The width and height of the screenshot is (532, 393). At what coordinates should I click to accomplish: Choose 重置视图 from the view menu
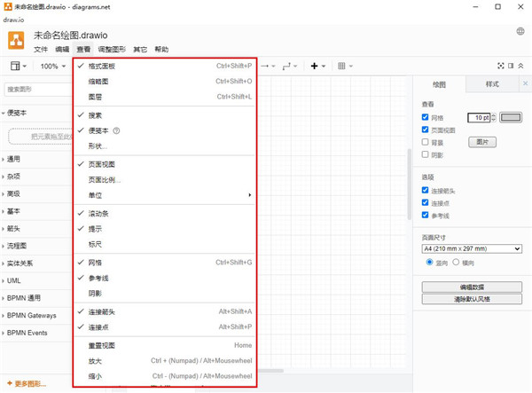coord(165,345)
